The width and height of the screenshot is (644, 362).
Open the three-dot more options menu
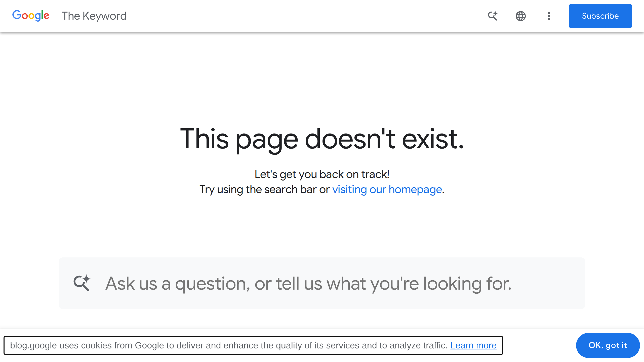pos(549,16)
